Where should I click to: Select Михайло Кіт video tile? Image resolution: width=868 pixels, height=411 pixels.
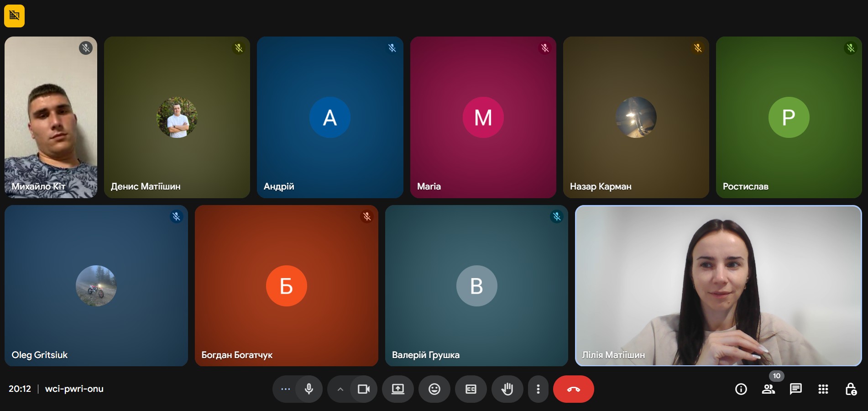(x=51, y=117)
